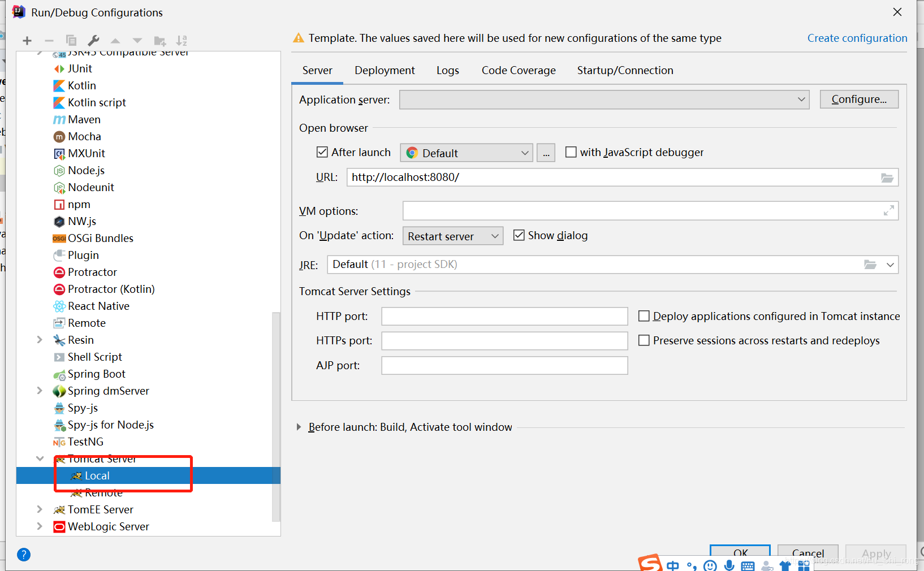Image resolution: width=924 pixels, height=571 pixels.
Task: Close the Run/Debug Configurations dialog
Action: [x=897, y=12]
